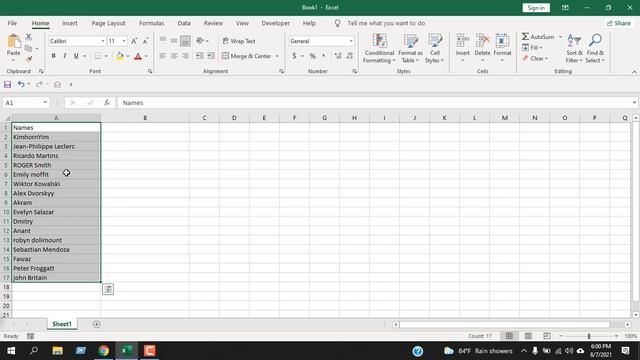Expand the Name Box dropdown arrow

tap(45, 103)
